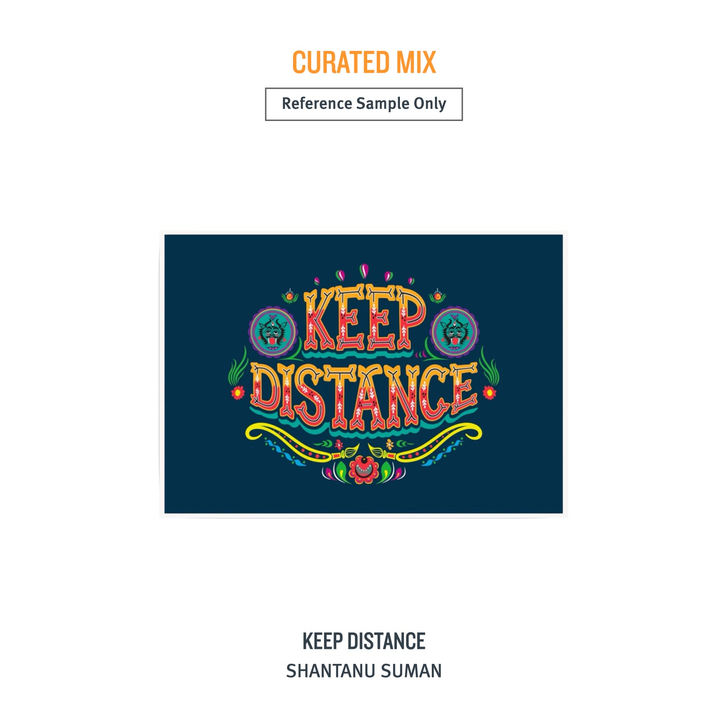Screen dimensions: 728x728
Task: Click the CURATED MIX heading
Action: click(364, 62)
